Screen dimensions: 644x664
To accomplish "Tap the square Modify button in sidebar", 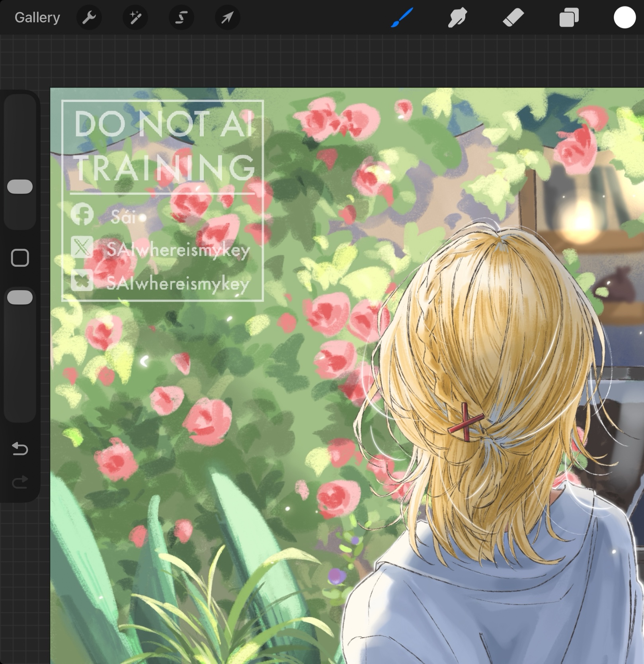I will click(20, 258).
